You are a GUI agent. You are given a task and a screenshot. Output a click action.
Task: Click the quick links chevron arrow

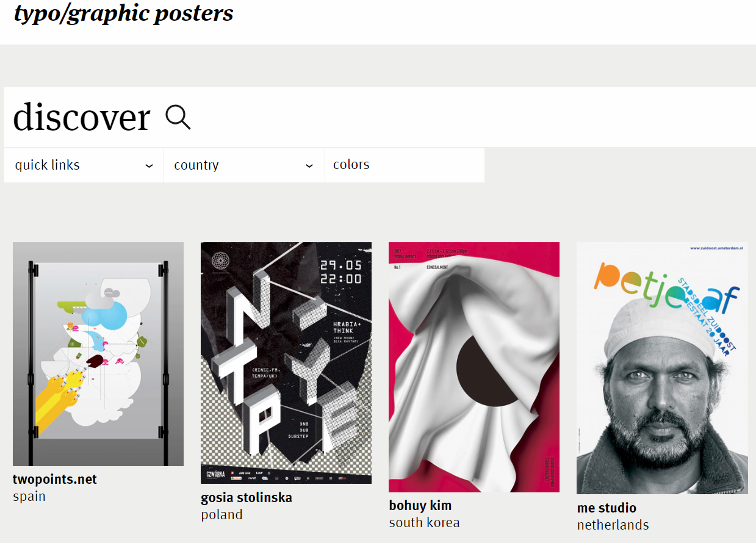(x=149, y=166)
